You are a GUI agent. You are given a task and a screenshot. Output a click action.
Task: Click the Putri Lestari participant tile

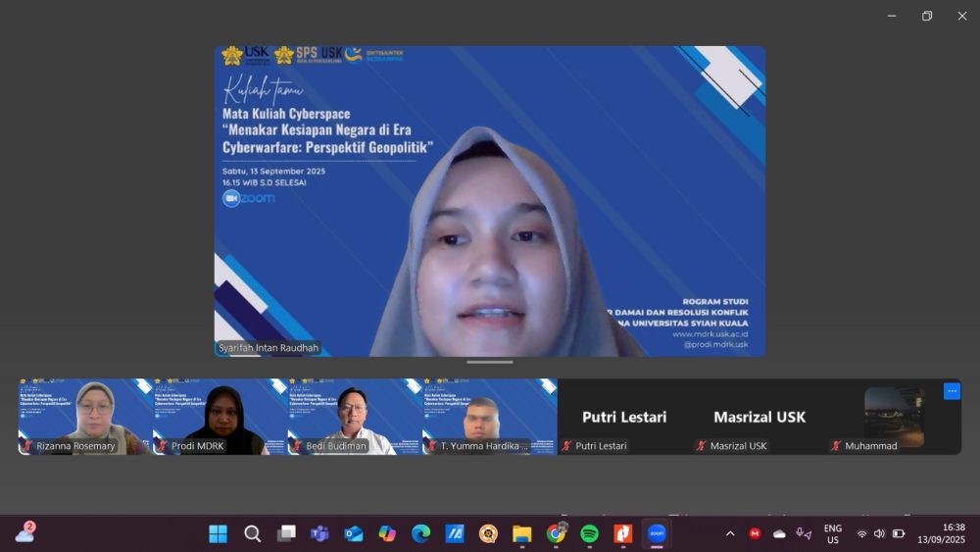click(624, 417)
